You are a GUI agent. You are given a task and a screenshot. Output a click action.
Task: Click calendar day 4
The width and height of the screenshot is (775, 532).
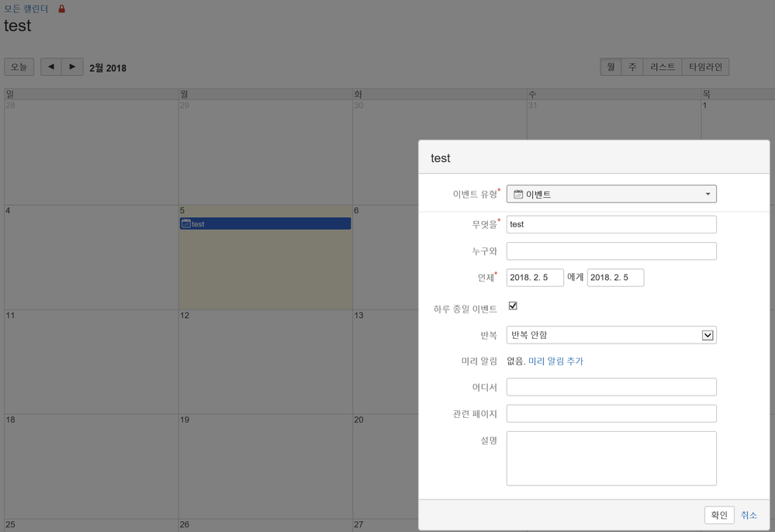92,257
